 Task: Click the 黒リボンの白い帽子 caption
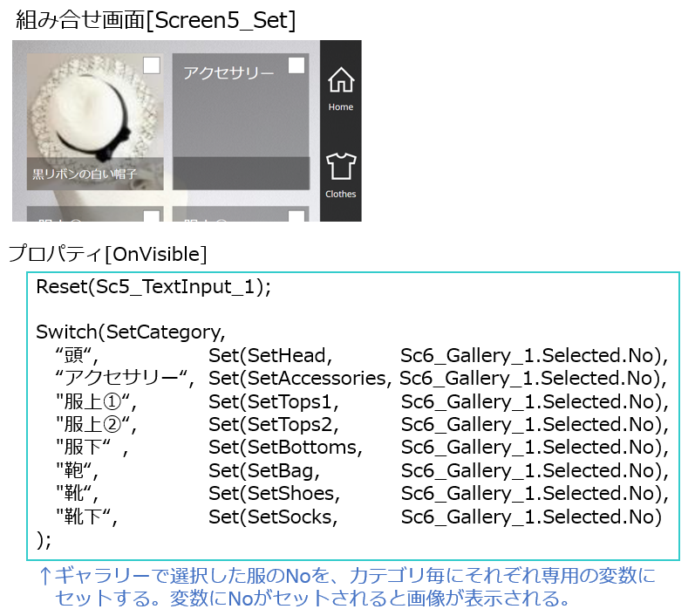tap(85, 174)
